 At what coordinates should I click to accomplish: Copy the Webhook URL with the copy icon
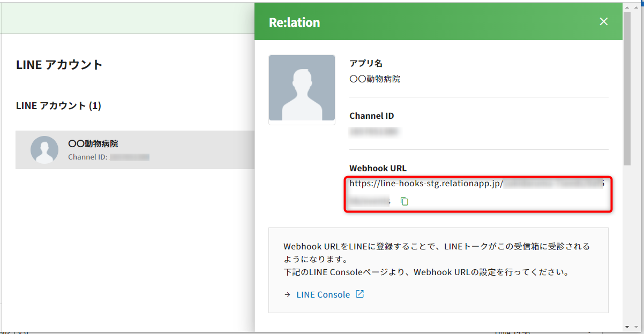[x=405, y=201]
